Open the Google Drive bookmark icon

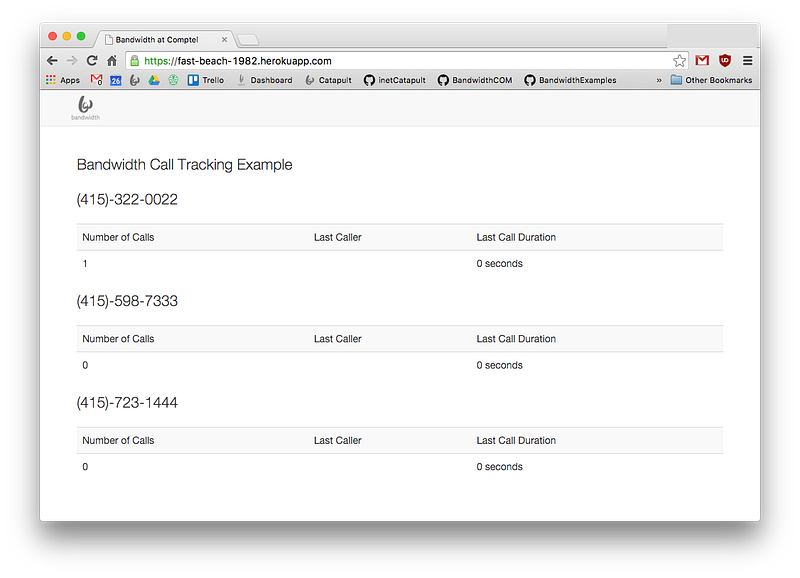pyautogui.click(x=154, y=80)
